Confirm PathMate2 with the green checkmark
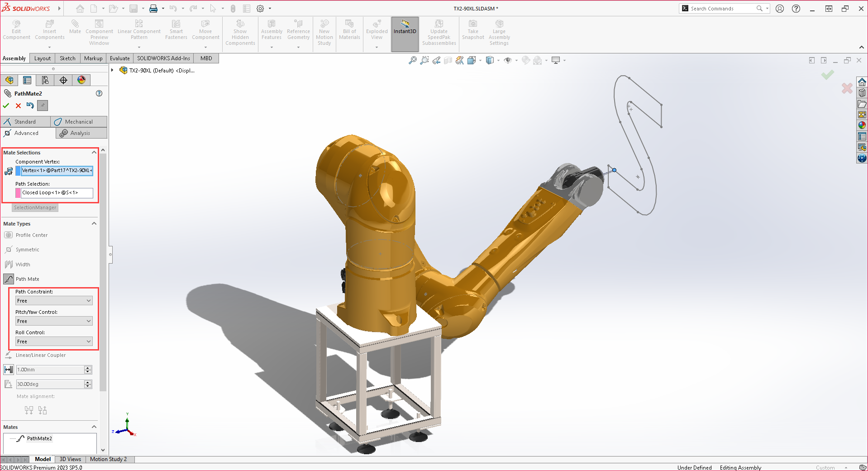 coord(6,106)
